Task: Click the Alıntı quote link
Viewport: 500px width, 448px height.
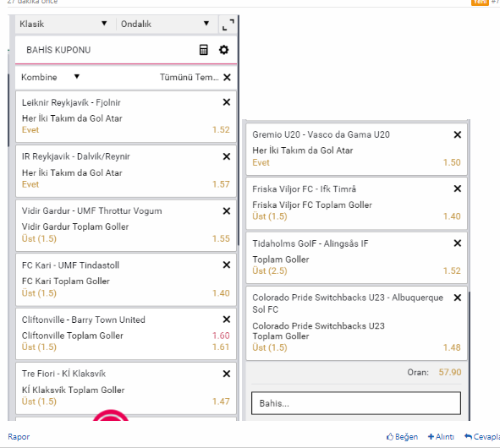Action: coord(441,436)
